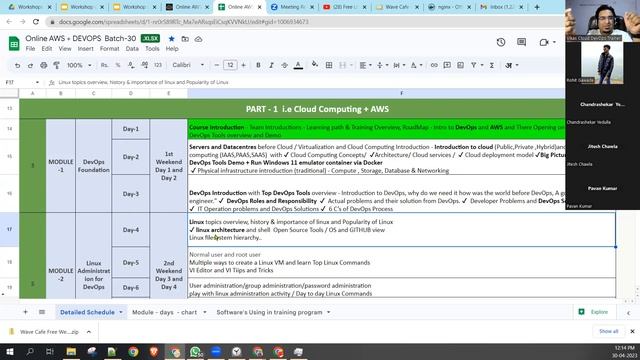This screenshot has height=360, width=640.
Task: Move document using folder icon
Action: tap(185, 39)
